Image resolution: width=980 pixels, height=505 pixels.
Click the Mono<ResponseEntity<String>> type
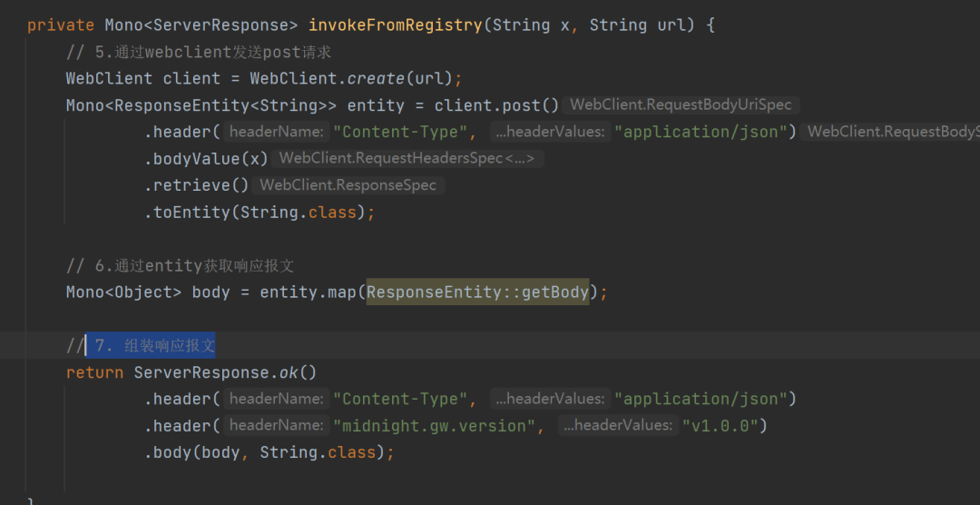pyautogui.click(x=201, y=105)
